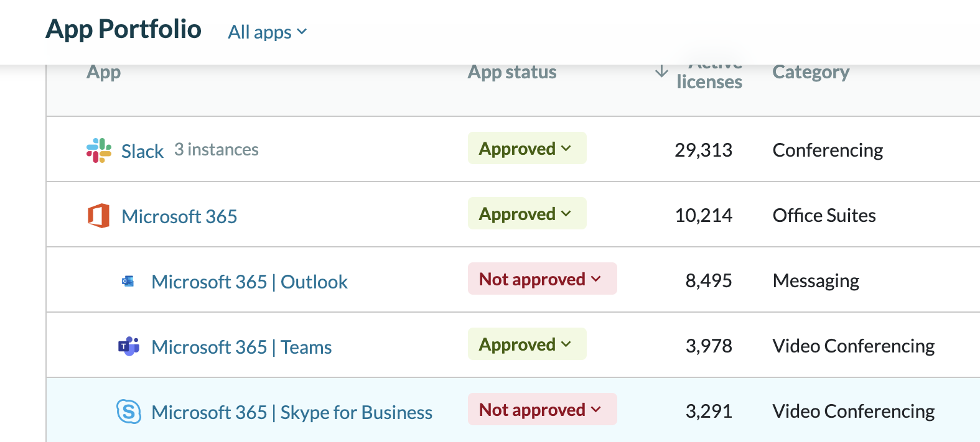Sort by the App status column header

(511, 72)
